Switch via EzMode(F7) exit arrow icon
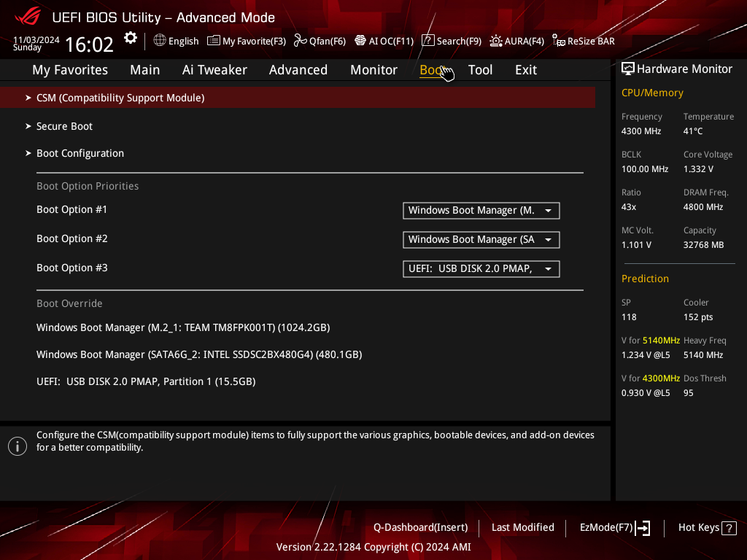The image size is (747, 560). 643,528
